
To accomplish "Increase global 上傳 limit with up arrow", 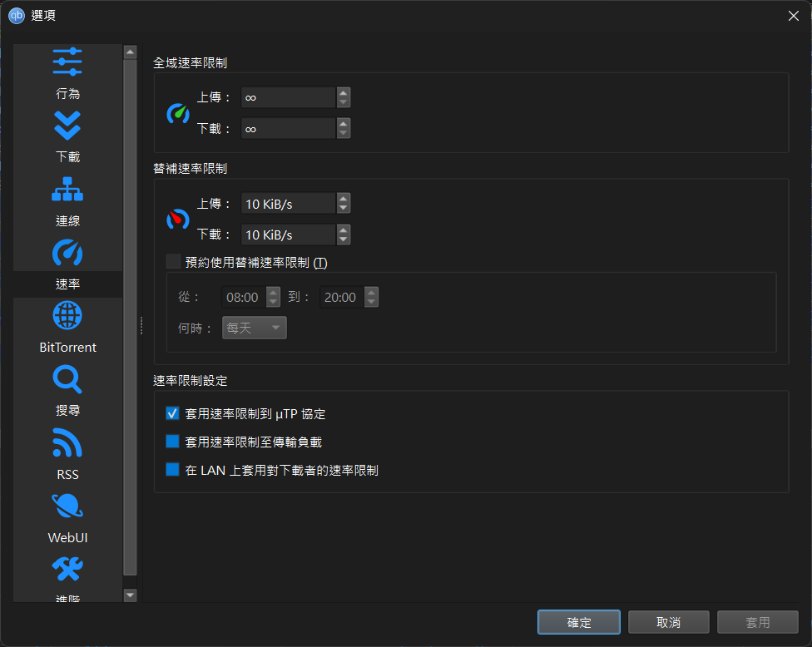I will pos(344,92).
